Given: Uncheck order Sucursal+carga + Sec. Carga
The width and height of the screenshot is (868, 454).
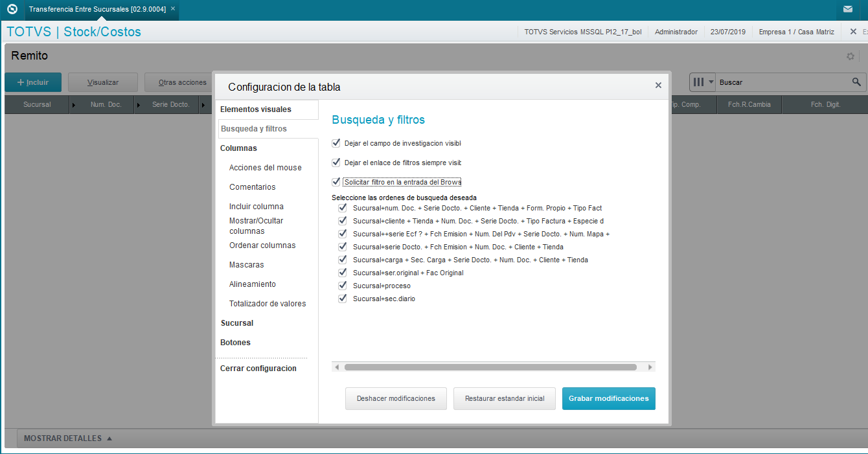Looking at the screenshot, I should tap(343, 260).
